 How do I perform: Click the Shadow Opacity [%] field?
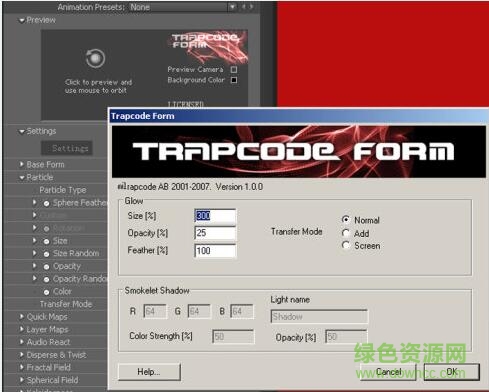(346, 337)
